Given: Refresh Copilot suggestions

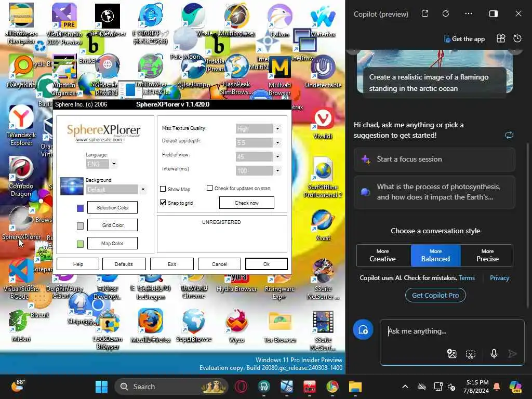Looking at the screenshot, I should pyautogui.click(x=509, y=135).
